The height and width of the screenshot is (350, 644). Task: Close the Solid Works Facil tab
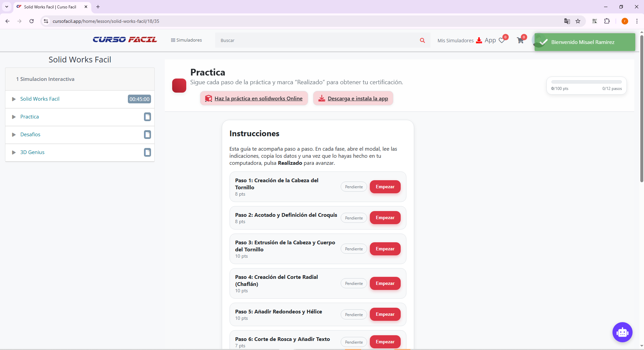(86, 7)
